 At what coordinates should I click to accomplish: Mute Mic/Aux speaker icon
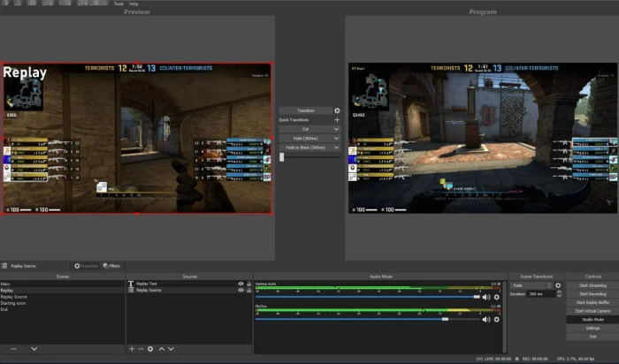pos(486,320)
